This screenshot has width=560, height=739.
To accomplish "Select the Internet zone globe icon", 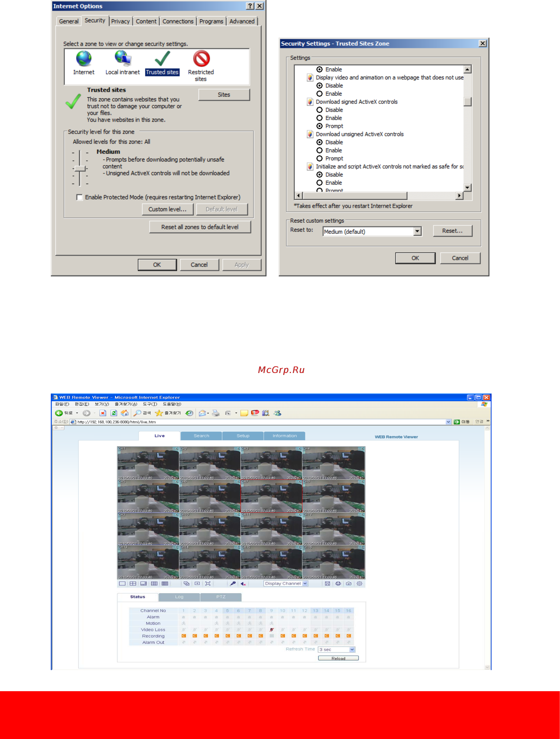I will (84, 59).
